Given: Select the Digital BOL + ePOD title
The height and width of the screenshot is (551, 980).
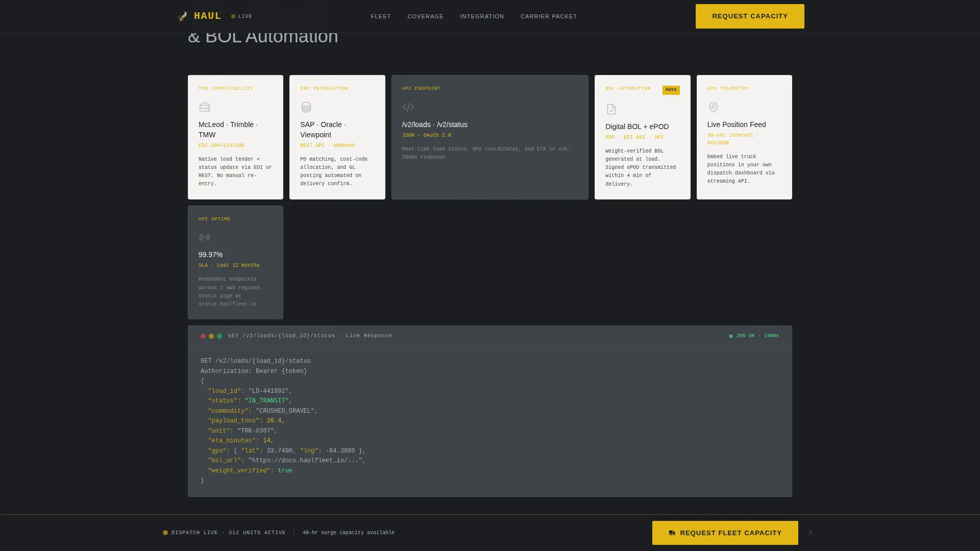Looking at the screenshot, I should pyautogui.click(x=637, y=127).
